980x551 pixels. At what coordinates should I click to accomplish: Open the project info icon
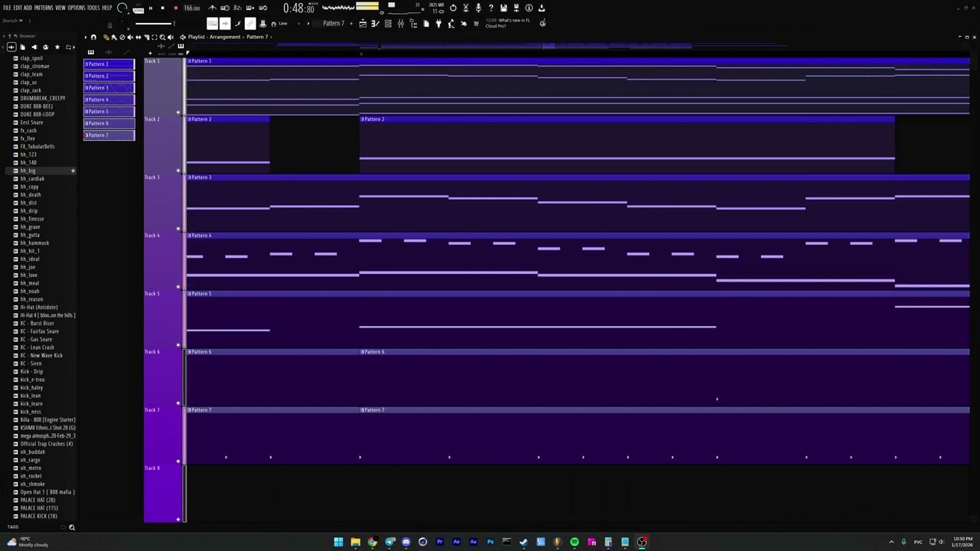pos(528,8)
